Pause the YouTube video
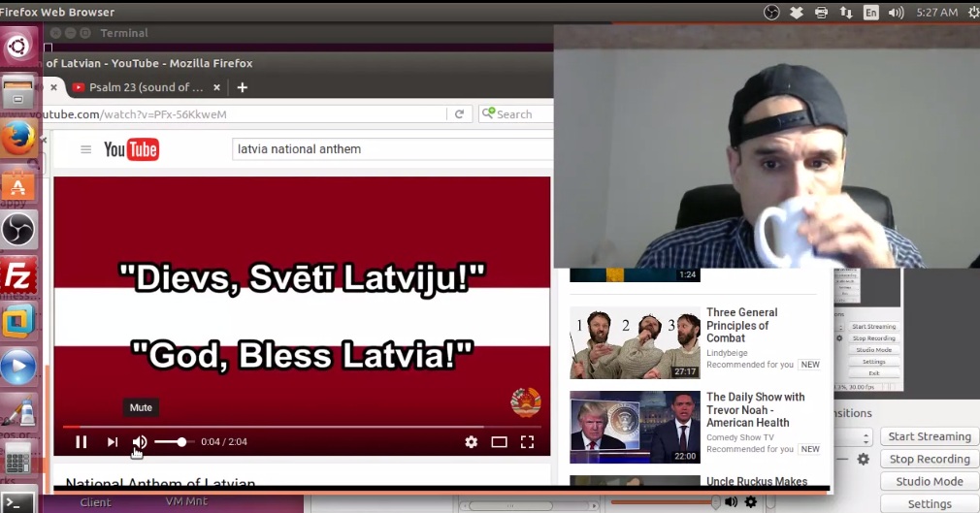Screen dimensions: 980x513 tap(82, 442)
